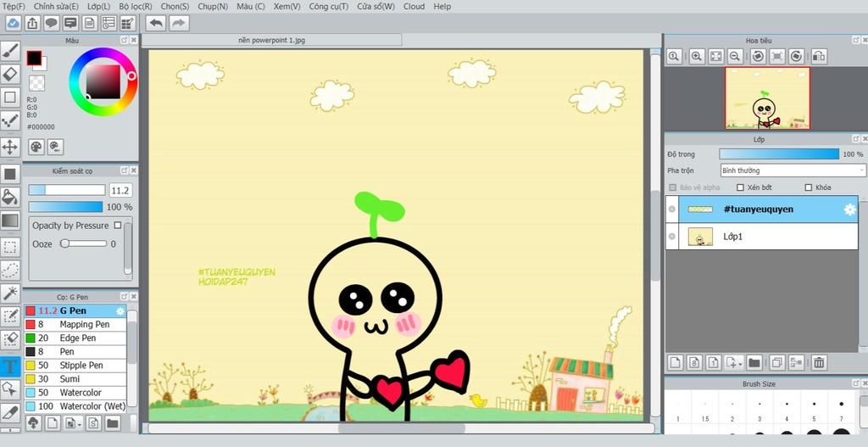Select the Sumi brush
Image resolution: width=868 pixels, height=447 pixels.
click(75, 379)
